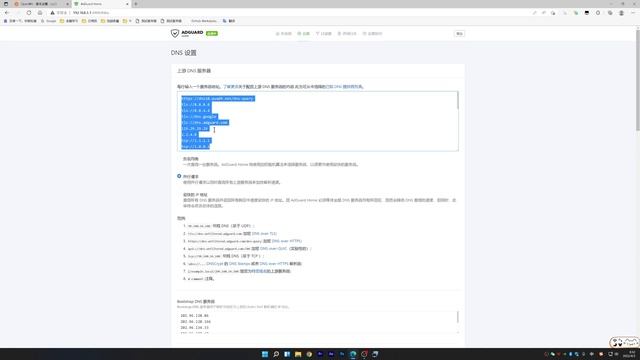Open the AdGuard Dashboard nav item
Viewport: 640px width, 360px height.
coord(284,33)
